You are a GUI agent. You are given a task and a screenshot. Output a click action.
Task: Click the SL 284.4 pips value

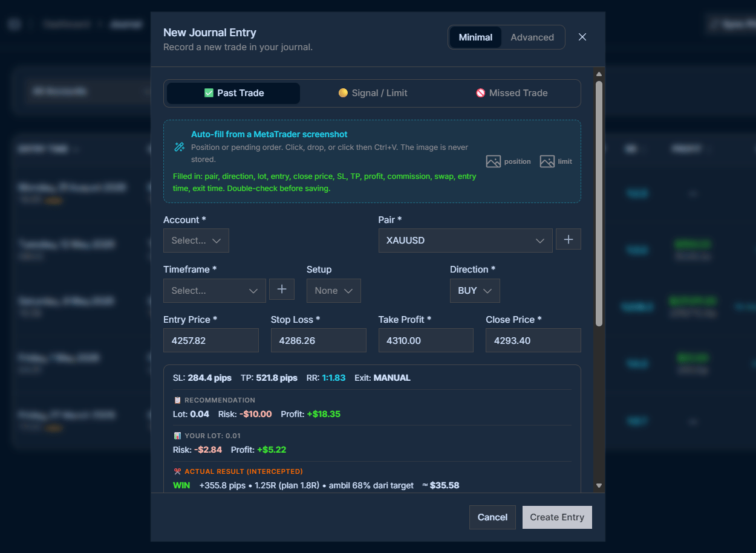coord(209,378)
